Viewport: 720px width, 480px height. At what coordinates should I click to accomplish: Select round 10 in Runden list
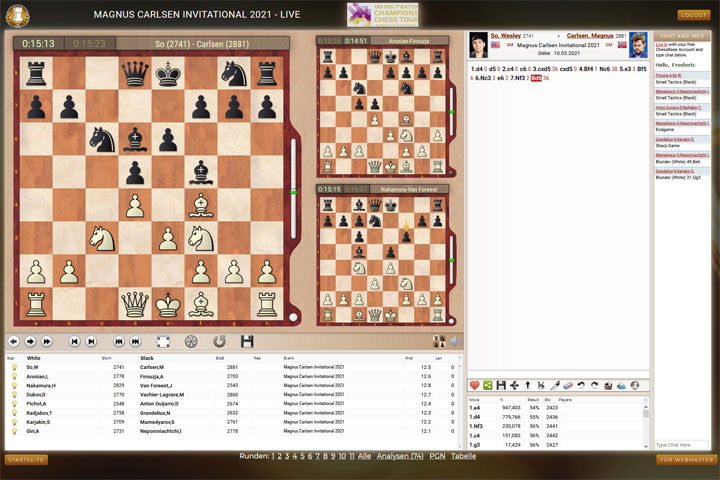pos(342,456)
